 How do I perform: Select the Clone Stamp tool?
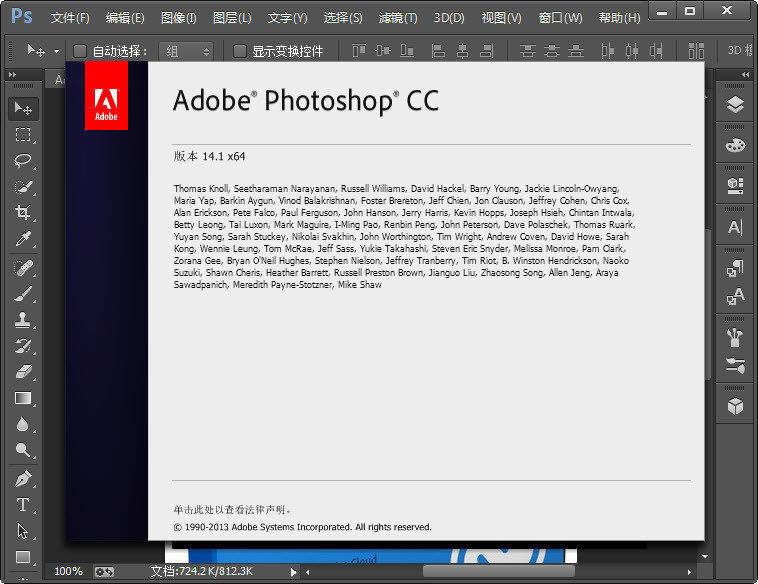click(x=23, y=320)
